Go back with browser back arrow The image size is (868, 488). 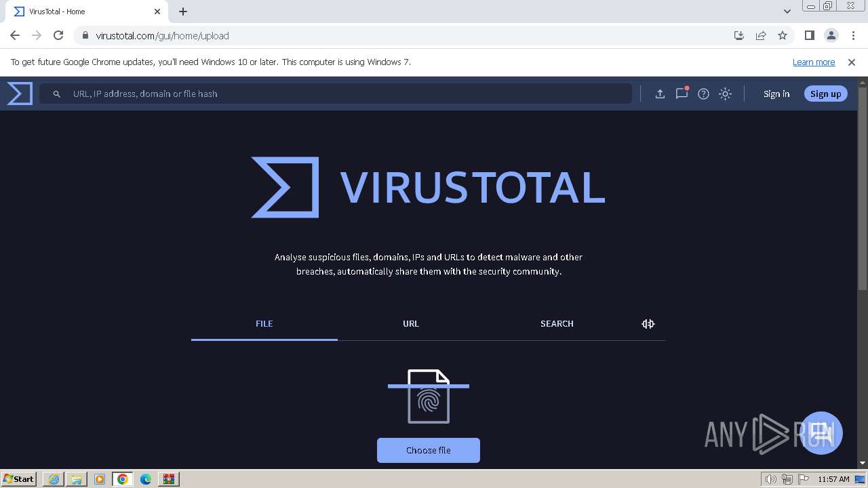coord(15,35)
